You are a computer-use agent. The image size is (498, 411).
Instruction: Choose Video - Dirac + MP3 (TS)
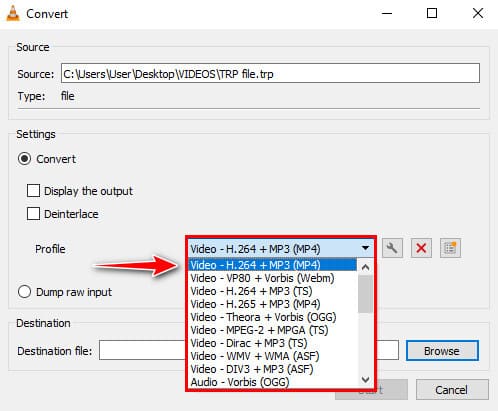272,343
